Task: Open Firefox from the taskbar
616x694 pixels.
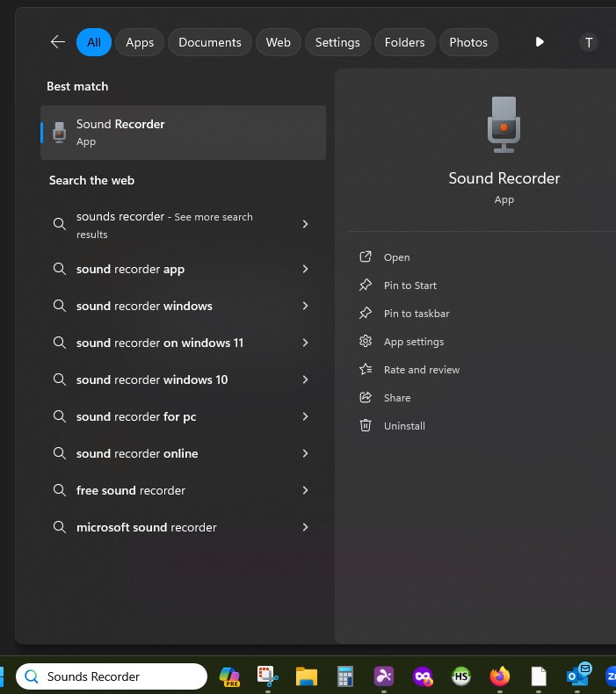Action: 499,676
